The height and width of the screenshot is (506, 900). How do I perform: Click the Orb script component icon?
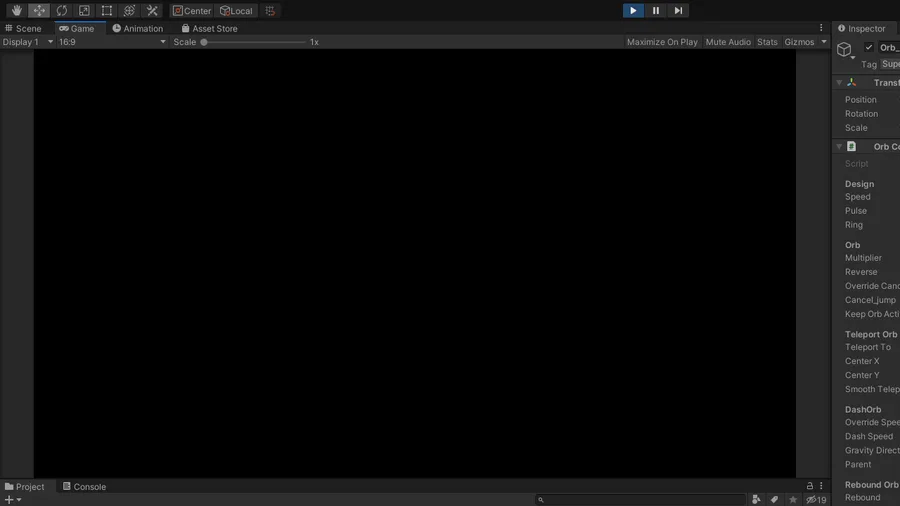(852, 147)
